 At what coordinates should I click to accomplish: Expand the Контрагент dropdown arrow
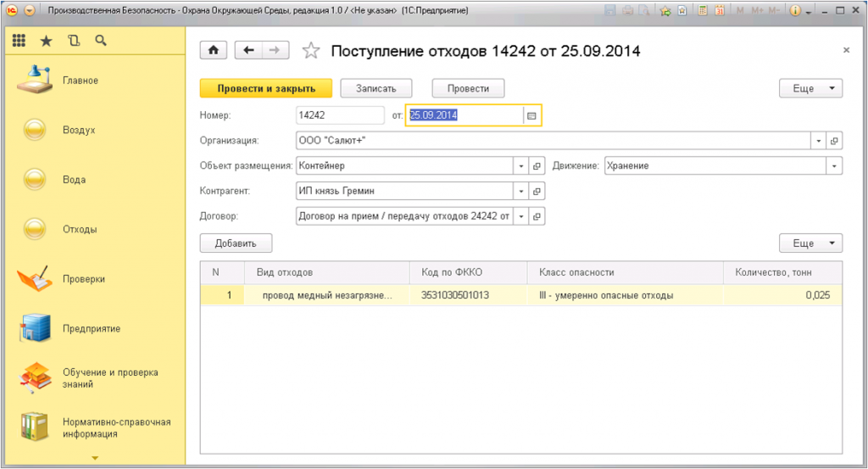[521, 192]
